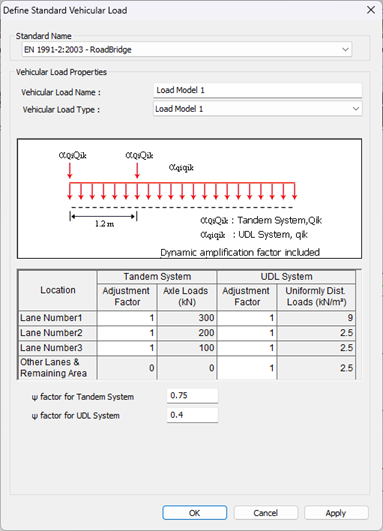Select Lane Number1 tandem adjustment factor cell
The image size is (383, 531).
coord(127,318)
